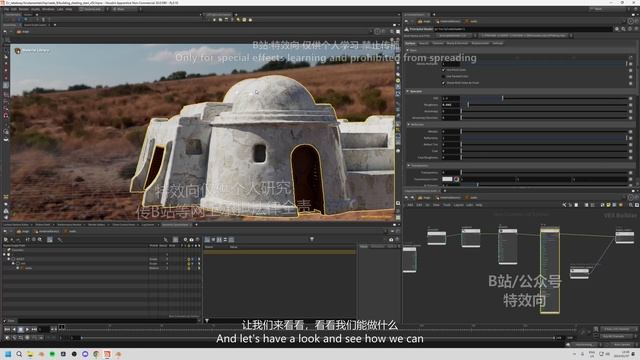Screen dimensions: 640x360
Task: Click the Principled Shader node type icon
Action: pos(407,29)
